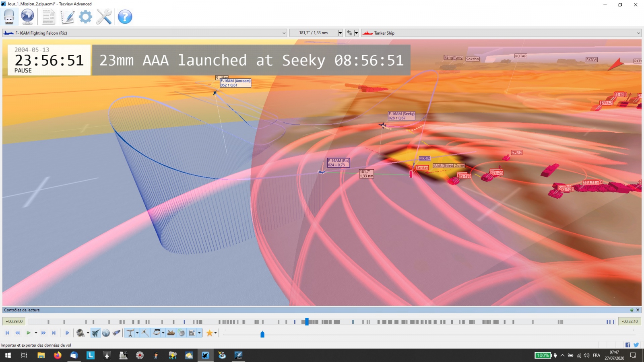Select the pilot helmet cockpit view icon

point(80,333)
